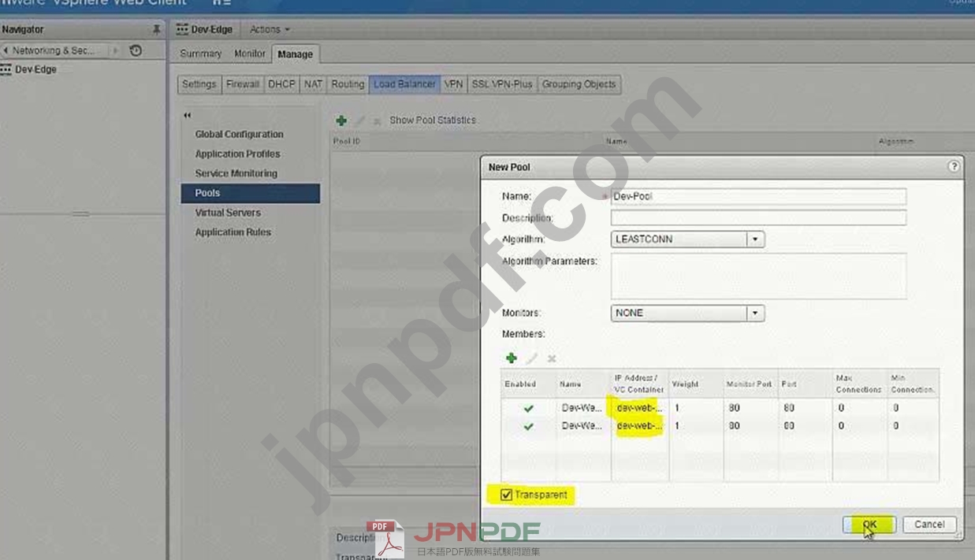Open the Settings sub-tab
The image size is (975, 560).
(x=199, y=84)
